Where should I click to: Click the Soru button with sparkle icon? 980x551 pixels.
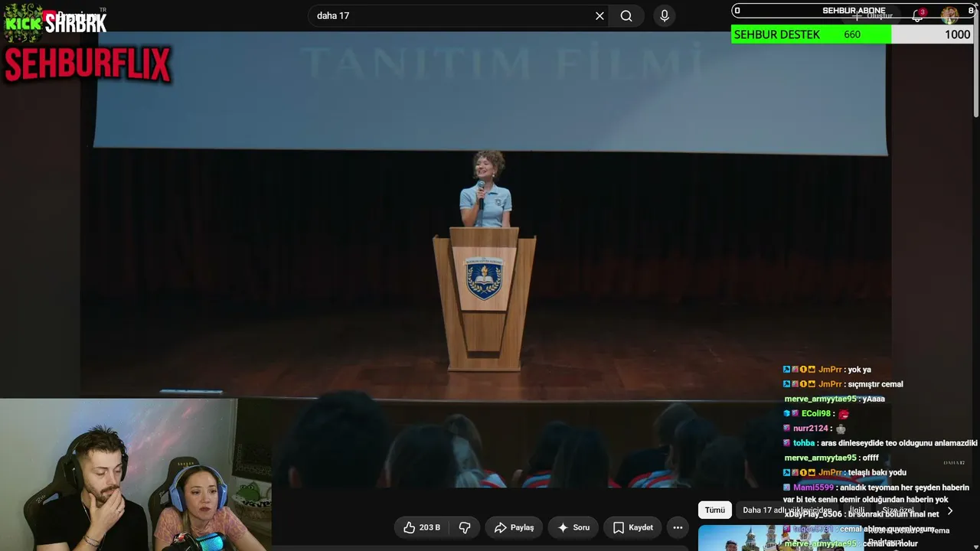(573, 527)
